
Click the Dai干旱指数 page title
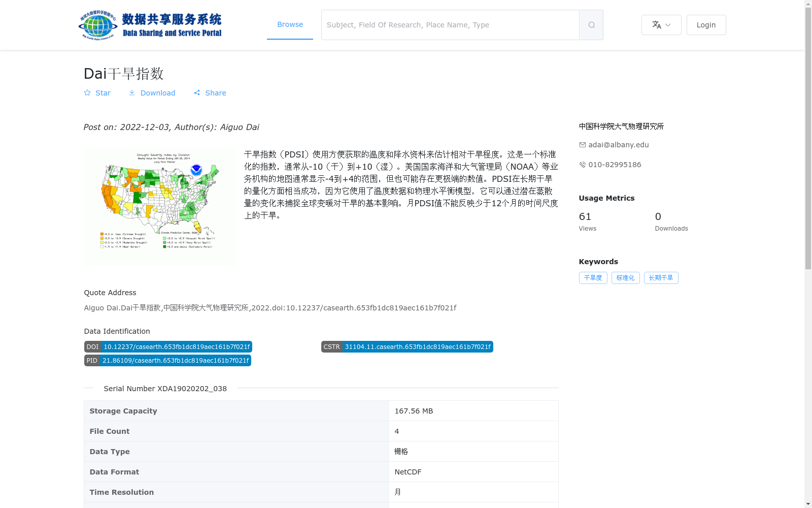click(x=124, y=74)
